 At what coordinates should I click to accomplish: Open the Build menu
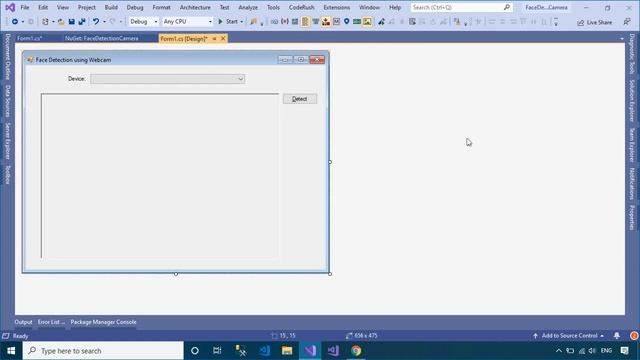click(x=111, y=7)
